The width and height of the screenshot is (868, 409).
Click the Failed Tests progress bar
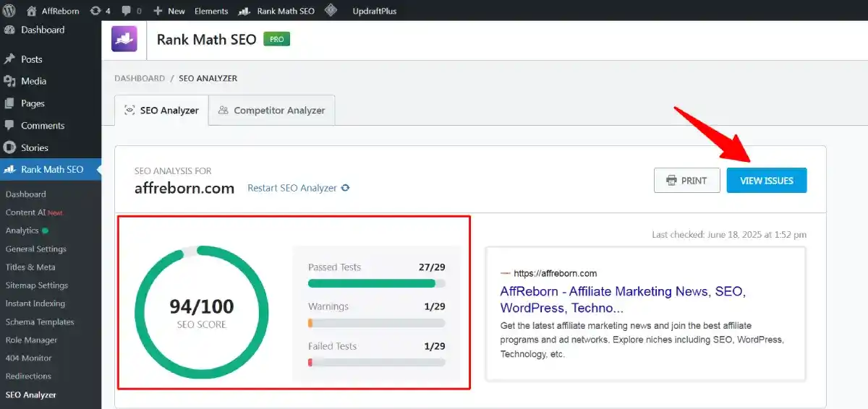pos(377,362)
